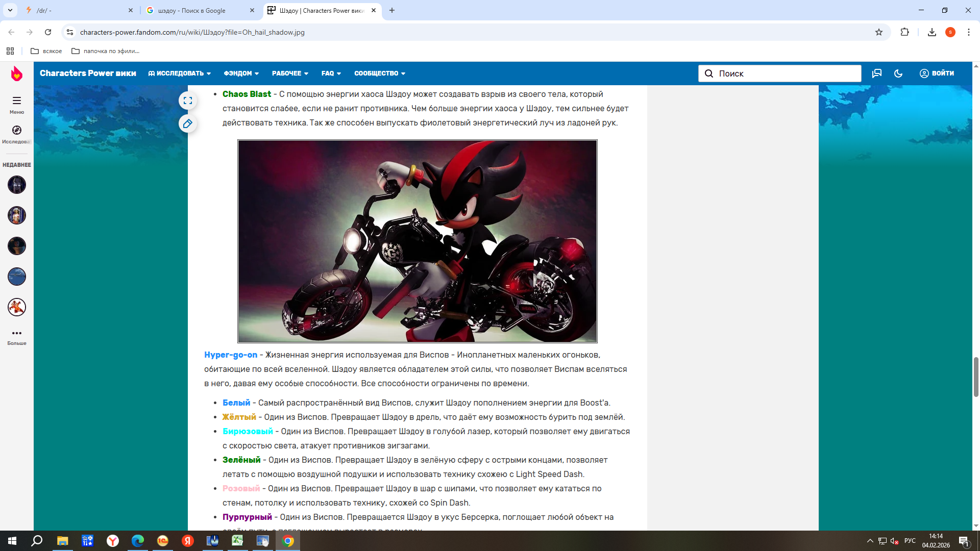This screenshot has height=551, width=980.
Task: Click the page vertical scrollbar thumb
Action: pos(976,377)
